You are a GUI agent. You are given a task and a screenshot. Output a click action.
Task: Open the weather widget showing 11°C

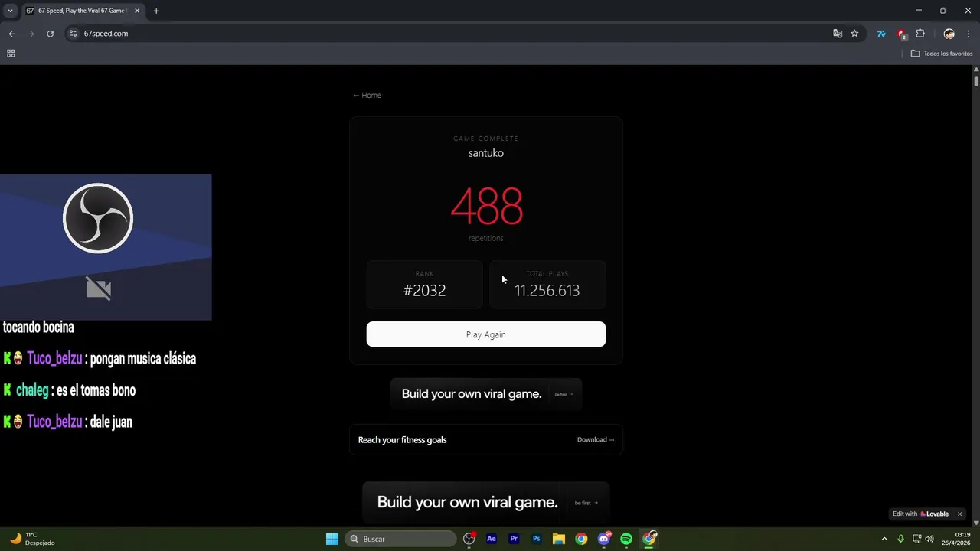[32, 539]
